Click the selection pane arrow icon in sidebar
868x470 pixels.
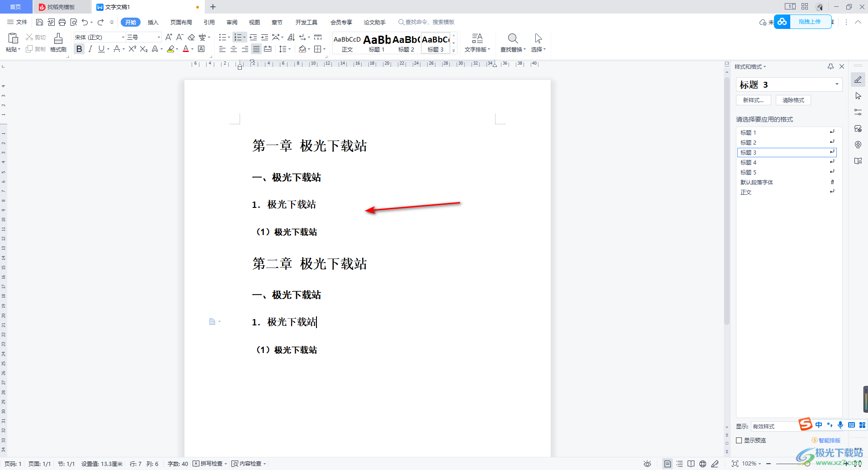(x=858, y=96)
